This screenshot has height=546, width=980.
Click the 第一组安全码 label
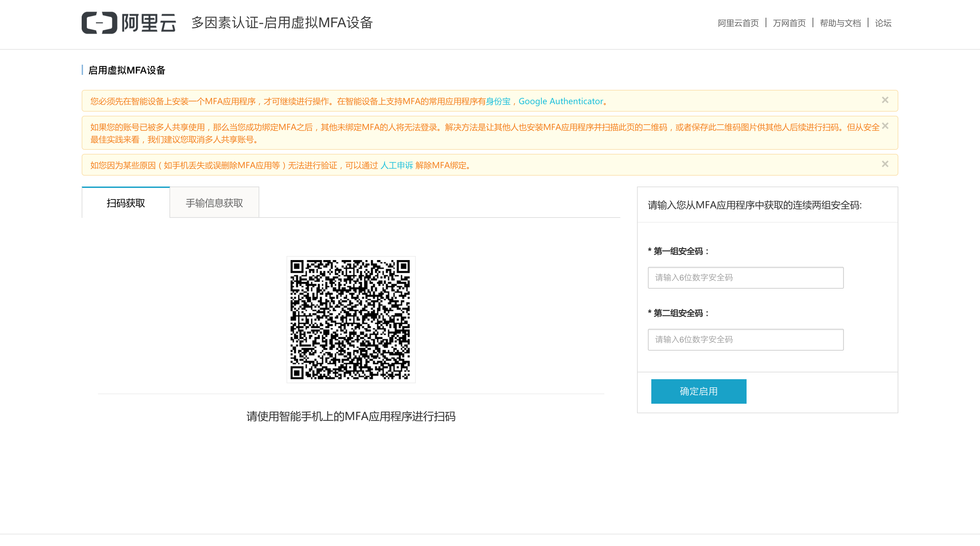click(678, 251)
